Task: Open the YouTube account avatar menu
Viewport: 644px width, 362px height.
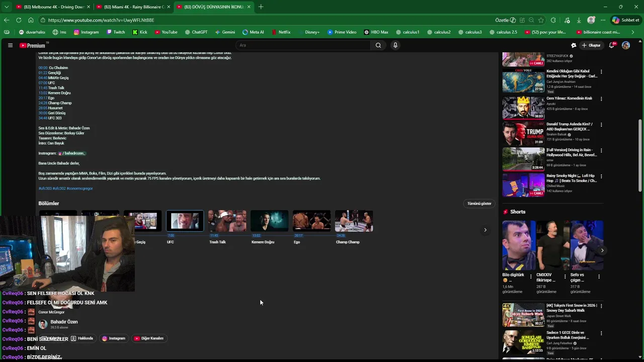Action: click(x=626, y=45)
